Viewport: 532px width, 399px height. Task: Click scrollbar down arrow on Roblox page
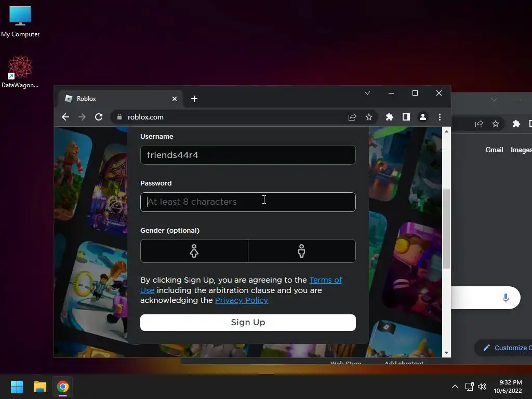click(446, 353)
